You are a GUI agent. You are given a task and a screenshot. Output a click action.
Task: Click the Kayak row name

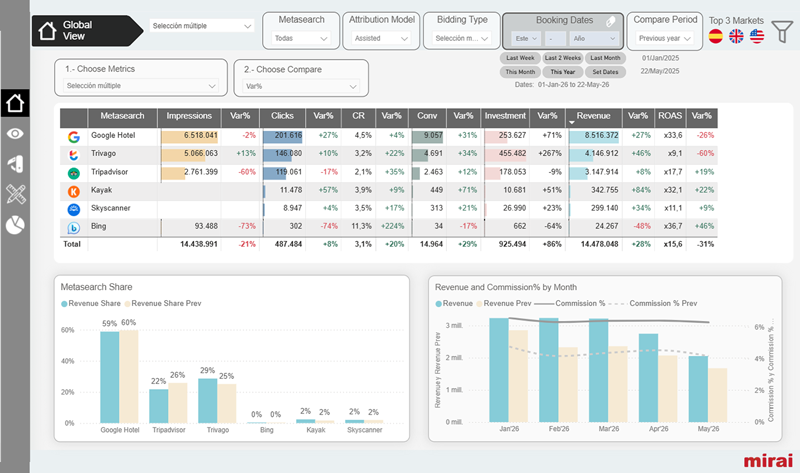[x=102, y=190]
